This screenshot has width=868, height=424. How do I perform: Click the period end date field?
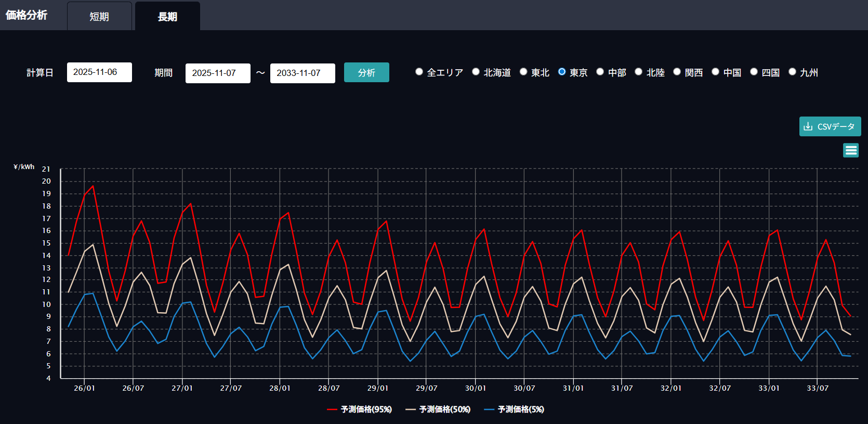(x=303, y=73)
